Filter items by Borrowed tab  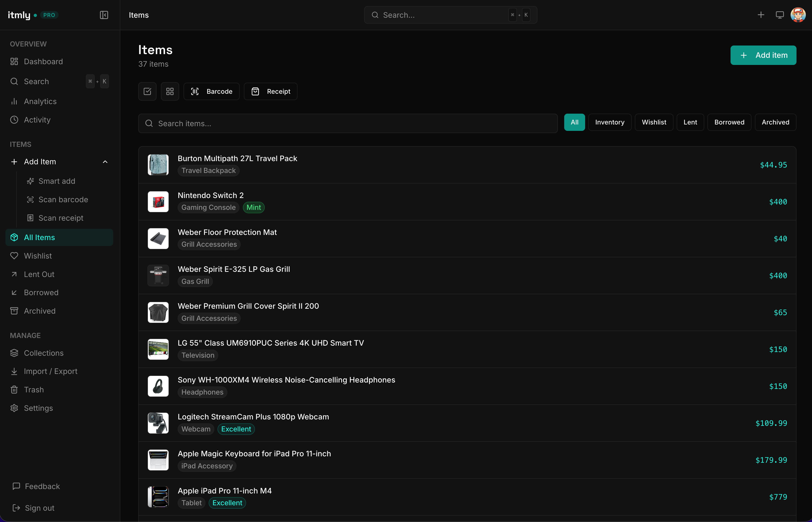coord(729,122)
